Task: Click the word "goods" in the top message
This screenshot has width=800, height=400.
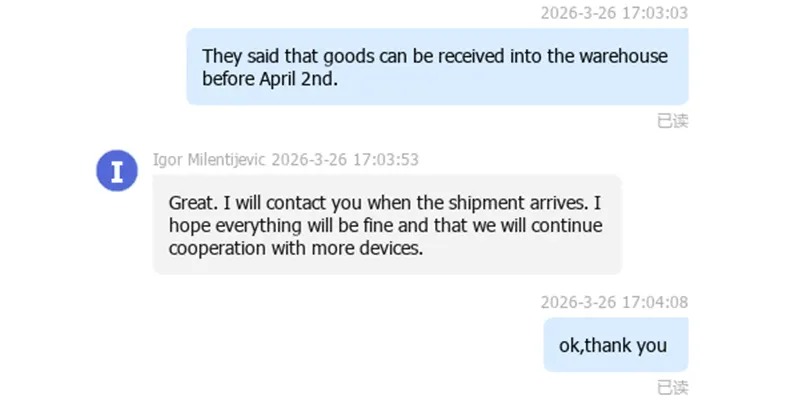Action: (x=343, y=56)
